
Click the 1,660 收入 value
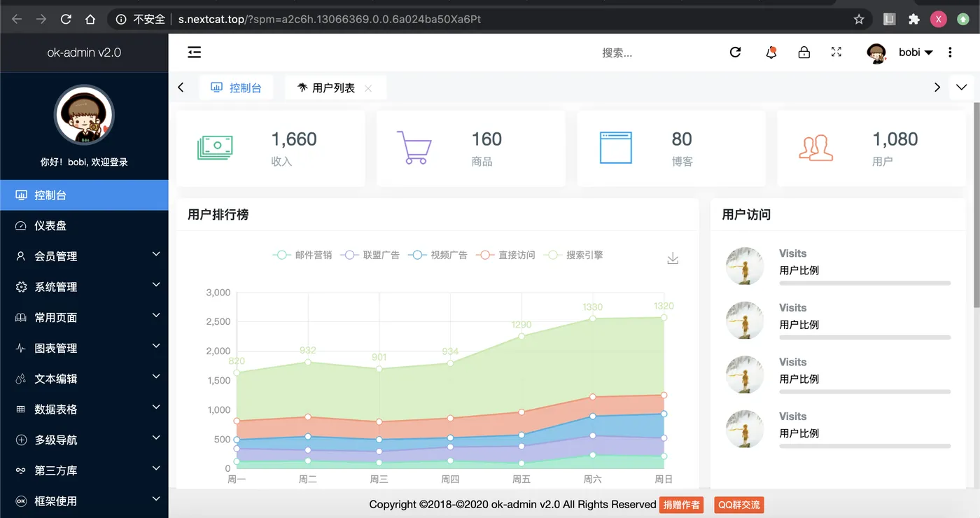(294, 139)
